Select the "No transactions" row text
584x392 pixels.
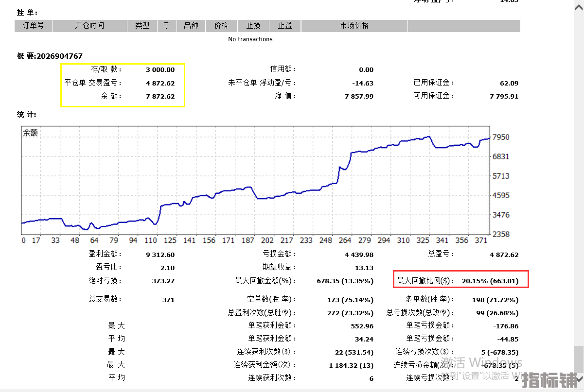pyautogui.click(x=250, y=39)
